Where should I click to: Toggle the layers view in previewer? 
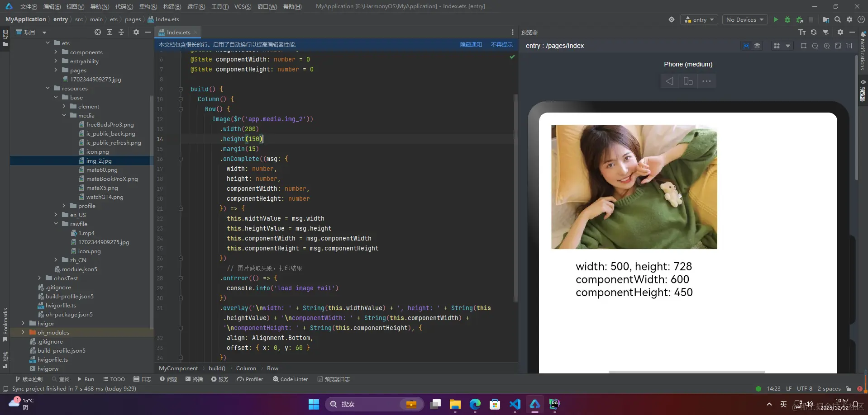(757, 46)
